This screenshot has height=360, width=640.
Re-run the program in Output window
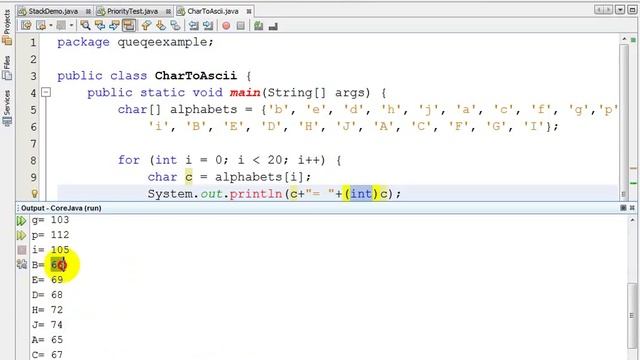[21, 221]
